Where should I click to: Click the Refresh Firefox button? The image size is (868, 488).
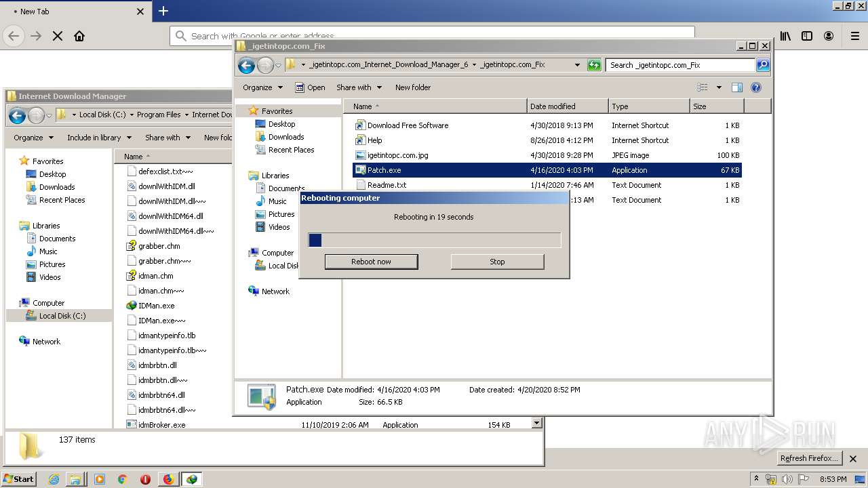(810, 458)
